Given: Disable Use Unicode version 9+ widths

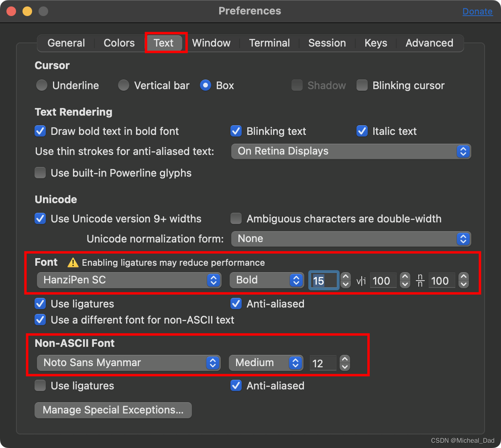Looking at the screenshot, I should (x=40, y=218).
